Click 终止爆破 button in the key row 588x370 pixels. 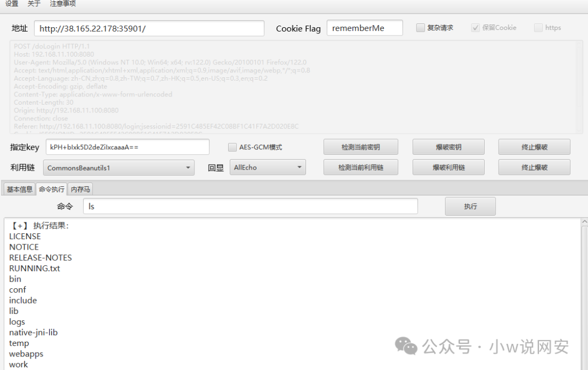[x=535, y=147]
